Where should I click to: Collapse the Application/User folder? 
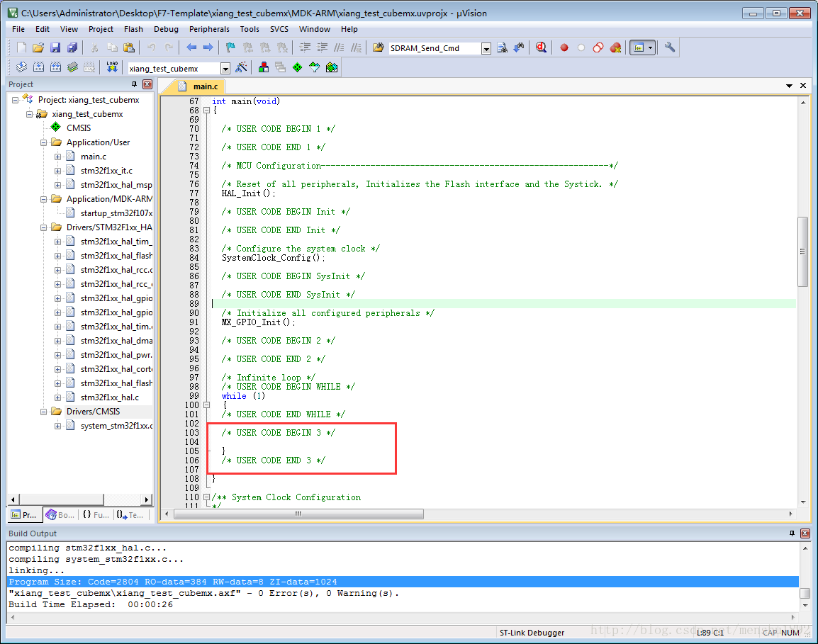point(44,142)
